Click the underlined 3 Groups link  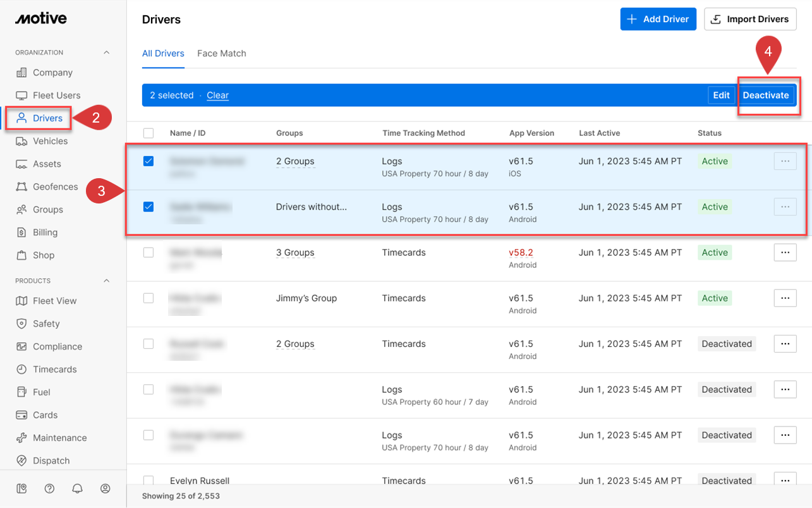[x=295, y=252]
